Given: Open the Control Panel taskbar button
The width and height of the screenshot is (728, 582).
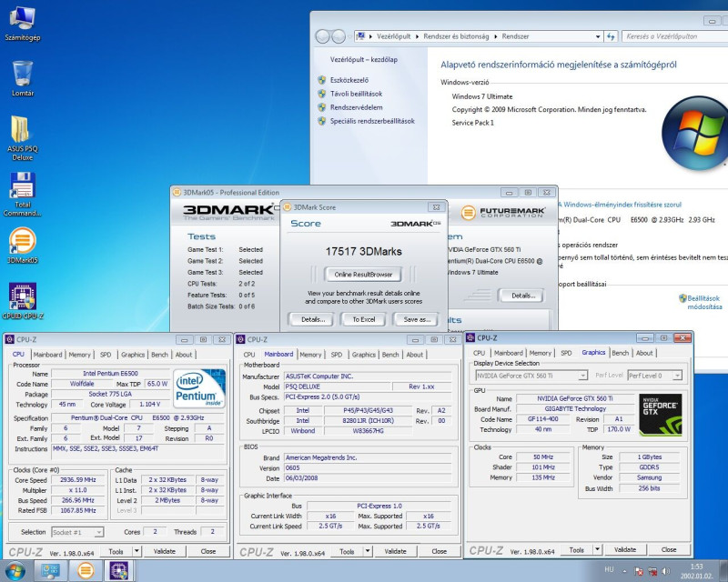Looking at the screenshot, I should coord(50,571).
